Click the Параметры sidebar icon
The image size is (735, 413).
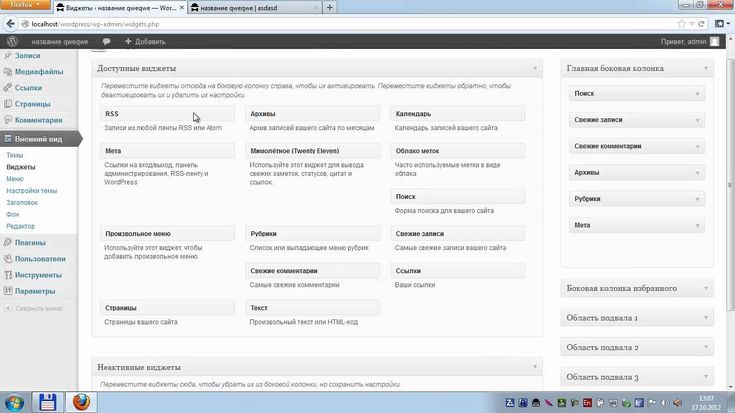(8, 291)
